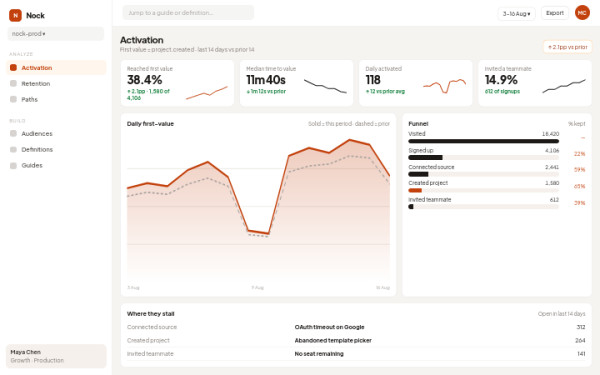Screen dimensions: 600x375
Task: Click the 14.9% value
Action: [501, 80]
